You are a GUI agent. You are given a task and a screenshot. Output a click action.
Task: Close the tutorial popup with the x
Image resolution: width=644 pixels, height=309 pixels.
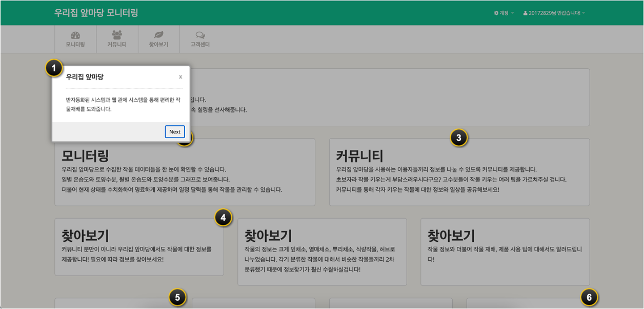click(x=180, y=77)
